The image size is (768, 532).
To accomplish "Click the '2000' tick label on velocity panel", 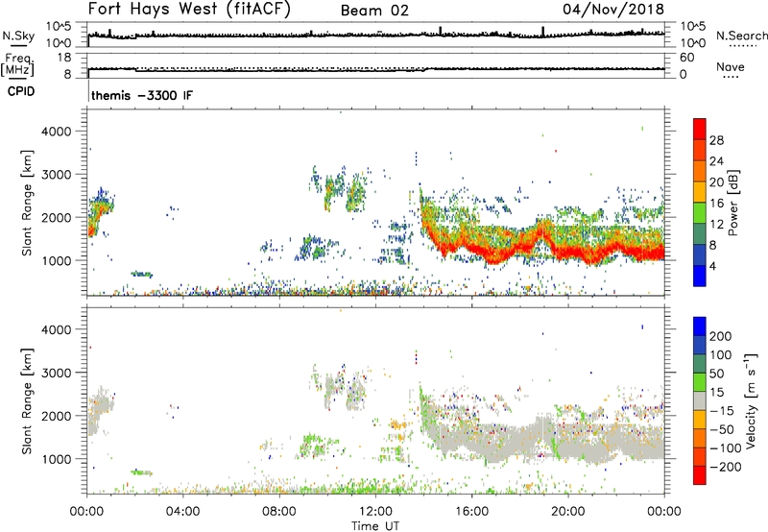I will 57,416.
